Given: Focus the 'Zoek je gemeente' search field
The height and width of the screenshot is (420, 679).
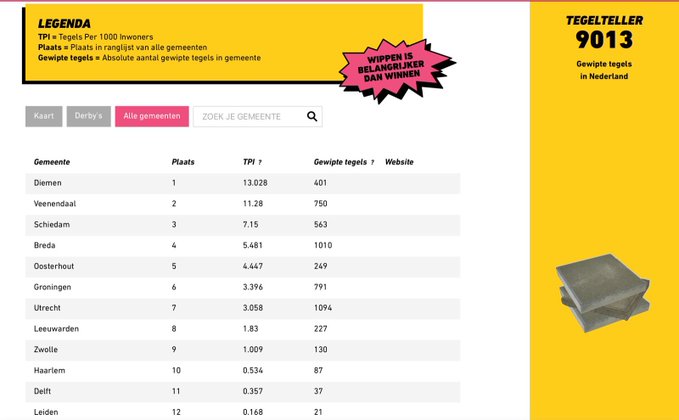Looking at the screenshot, I should [x=248, y=117].
